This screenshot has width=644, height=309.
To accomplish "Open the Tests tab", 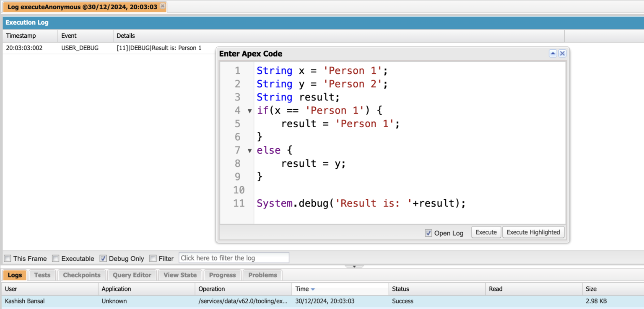I will (x=42, y=275).
